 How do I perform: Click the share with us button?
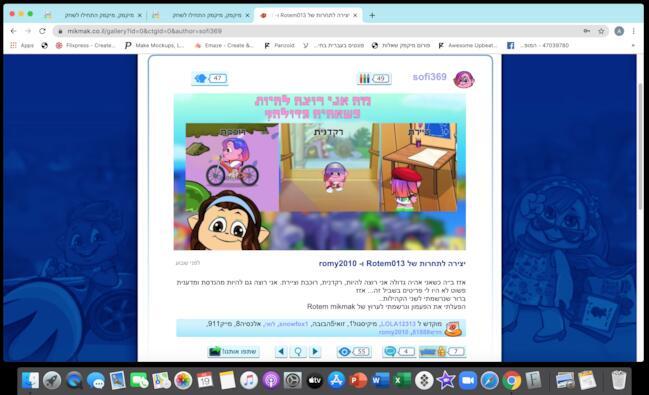pos(233,352)
